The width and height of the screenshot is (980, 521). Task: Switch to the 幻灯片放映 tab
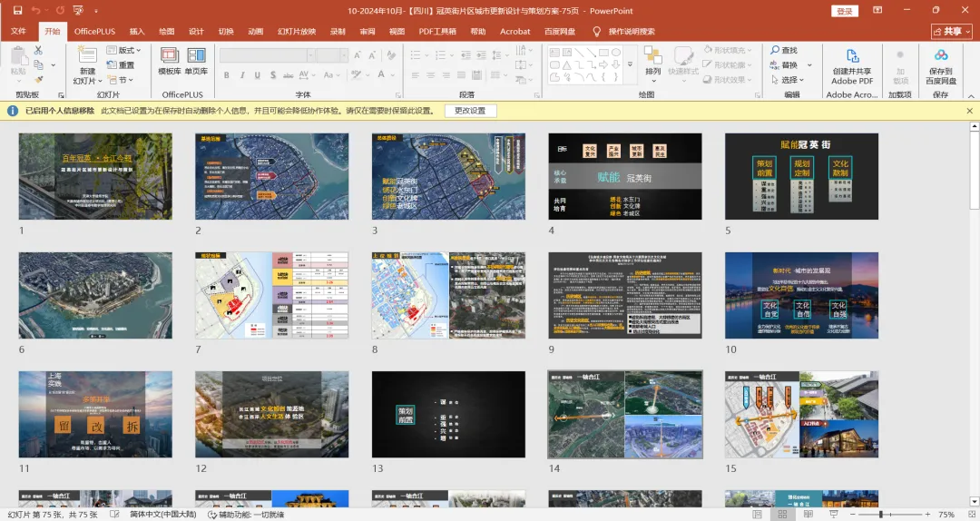tap(297, 31)
